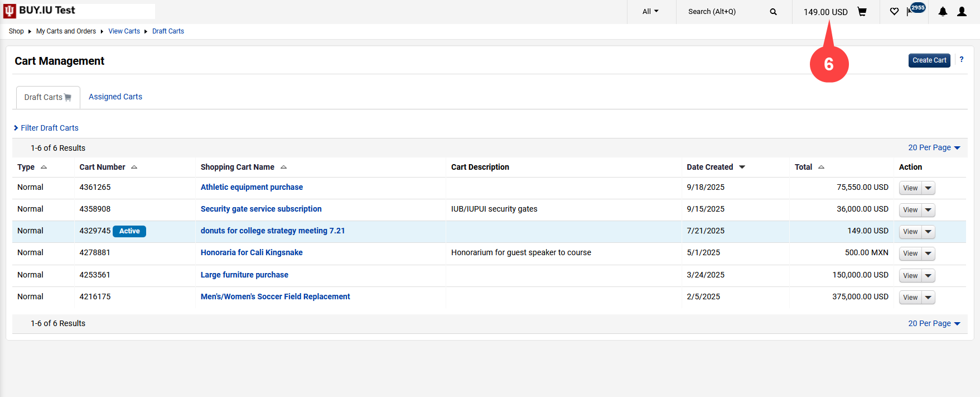Screen dimensions: 980x397
Task: Open Large furniture purchase cart link
Action: (x=244, y=275)
